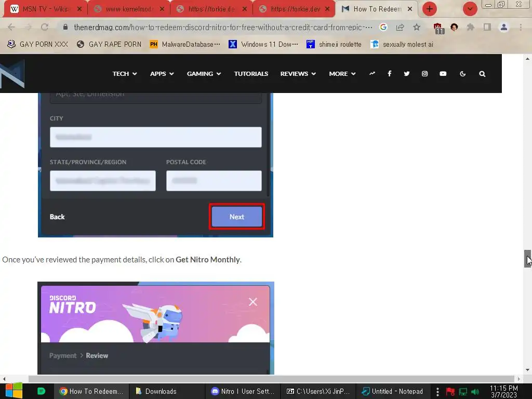Expand the REVIEWS menu
This screenshot has width=532, height=399.
pos(298,74)
